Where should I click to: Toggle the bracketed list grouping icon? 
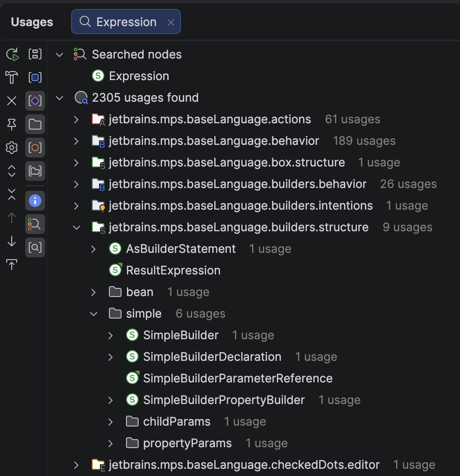click(35, 54)
